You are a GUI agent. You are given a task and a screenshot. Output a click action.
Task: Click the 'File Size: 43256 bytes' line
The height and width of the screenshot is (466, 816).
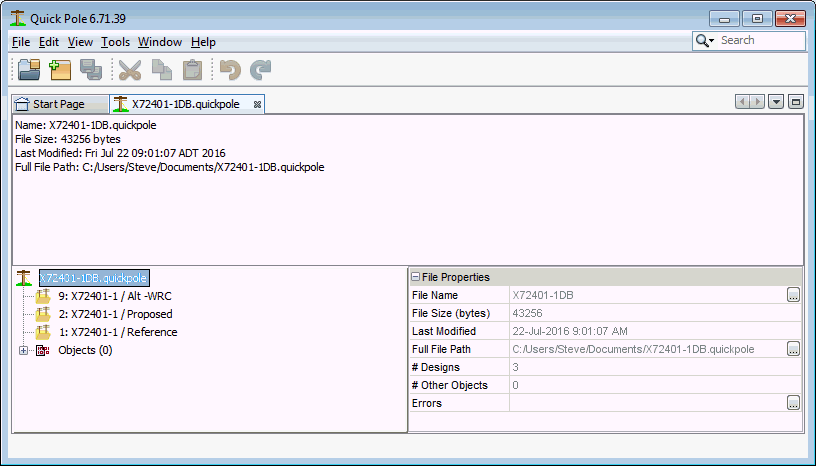68,139
